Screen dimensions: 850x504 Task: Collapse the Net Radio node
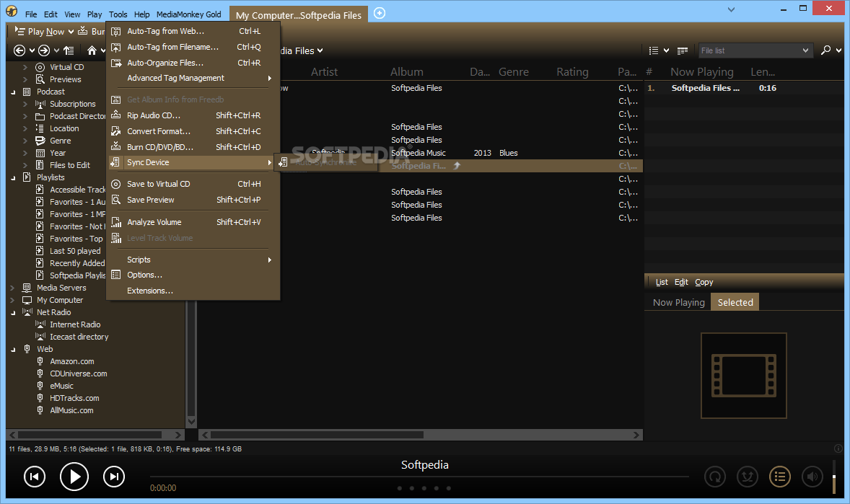pos(13,313)
